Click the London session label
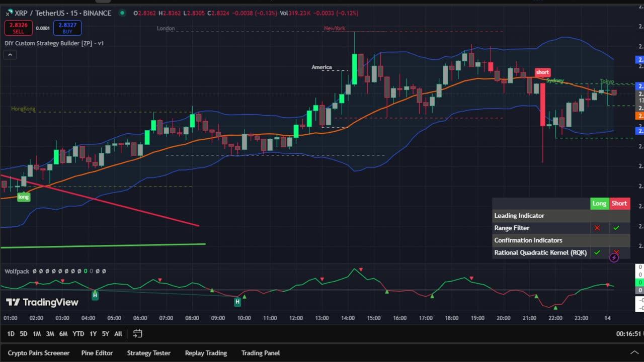The image size is (644, 362). pos(166,29)
